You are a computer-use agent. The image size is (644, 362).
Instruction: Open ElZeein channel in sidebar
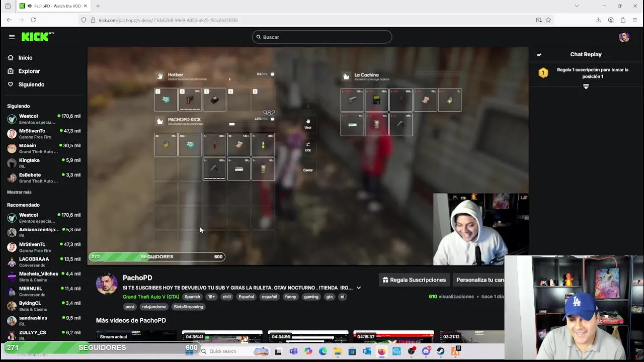click(x=44, y=148)
